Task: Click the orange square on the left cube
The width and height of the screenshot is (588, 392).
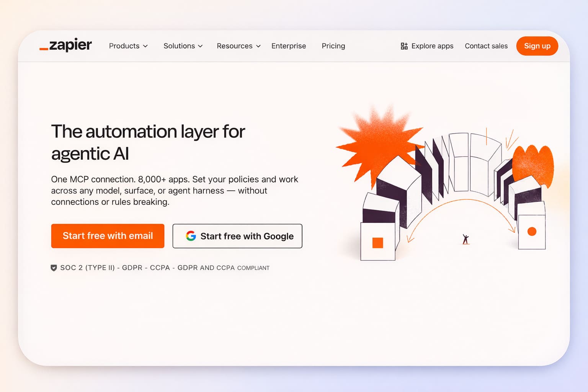Action: (x=377, y=243)
